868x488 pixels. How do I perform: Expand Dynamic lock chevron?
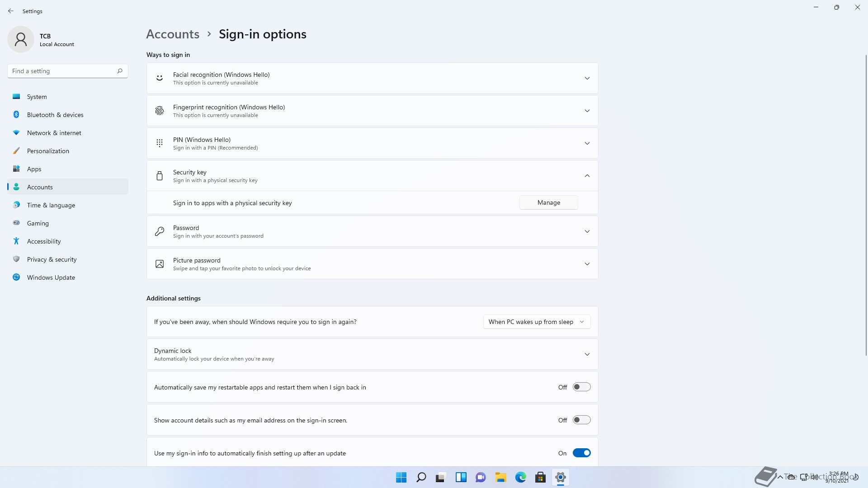point(587,354)
